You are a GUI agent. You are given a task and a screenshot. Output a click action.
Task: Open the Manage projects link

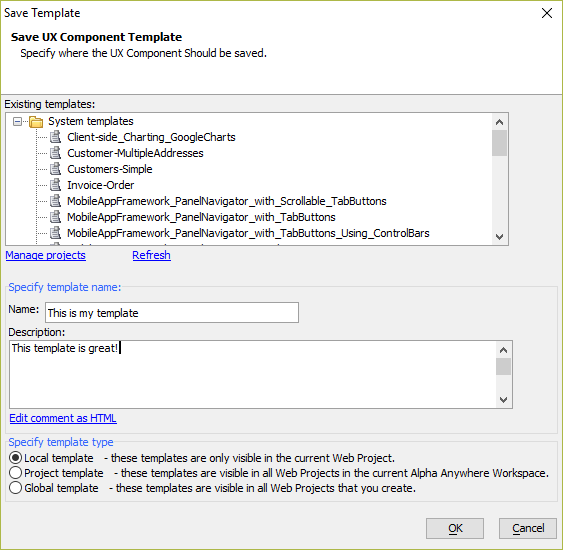click(x=46, y=255)
